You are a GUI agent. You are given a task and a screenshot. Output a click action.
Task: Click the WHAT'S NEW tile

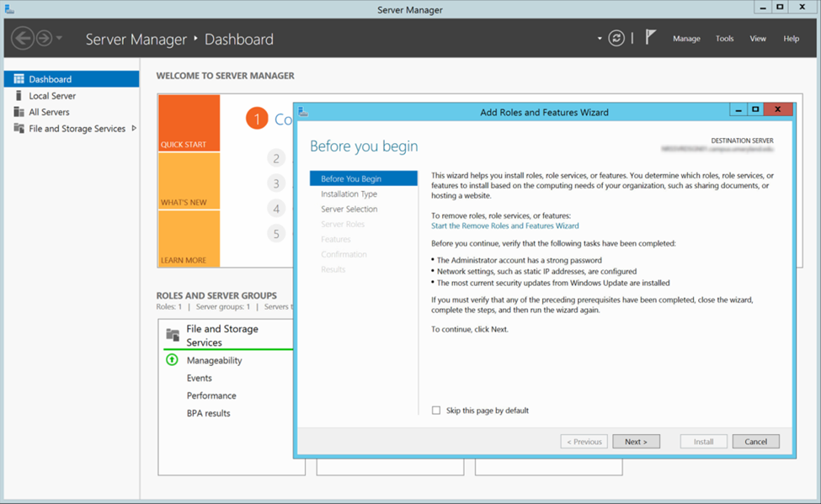click(189, 181)
